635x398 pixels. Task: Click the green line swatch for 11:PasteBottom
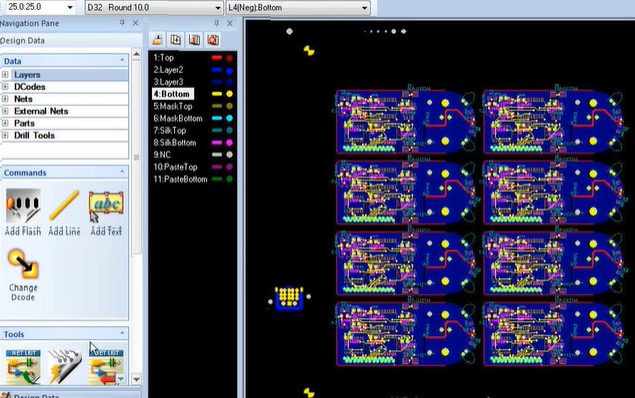(217, 179)
